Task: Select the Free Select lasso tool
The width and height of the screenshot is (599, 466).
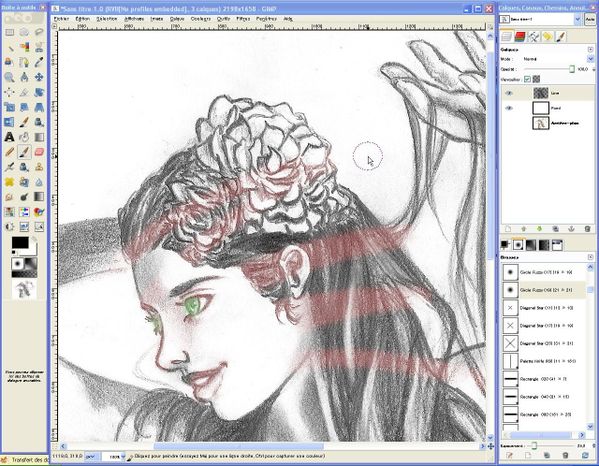Action: [x=39, y=32]
